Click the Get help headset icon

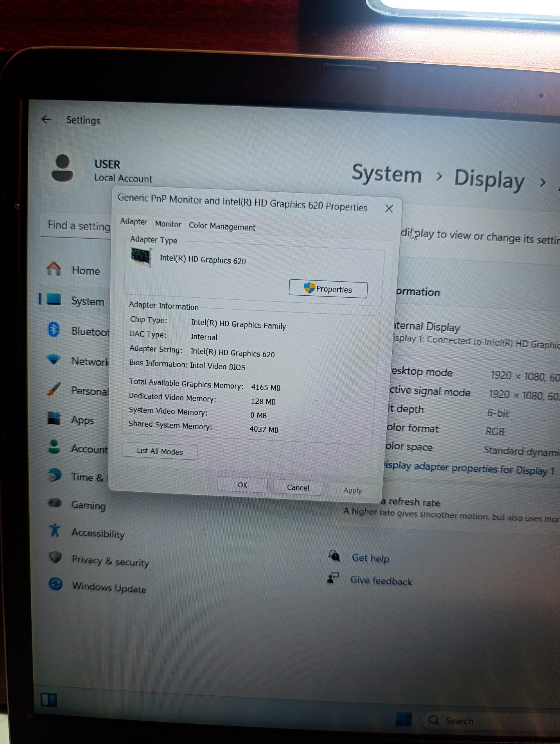click(x=334, y=555)
